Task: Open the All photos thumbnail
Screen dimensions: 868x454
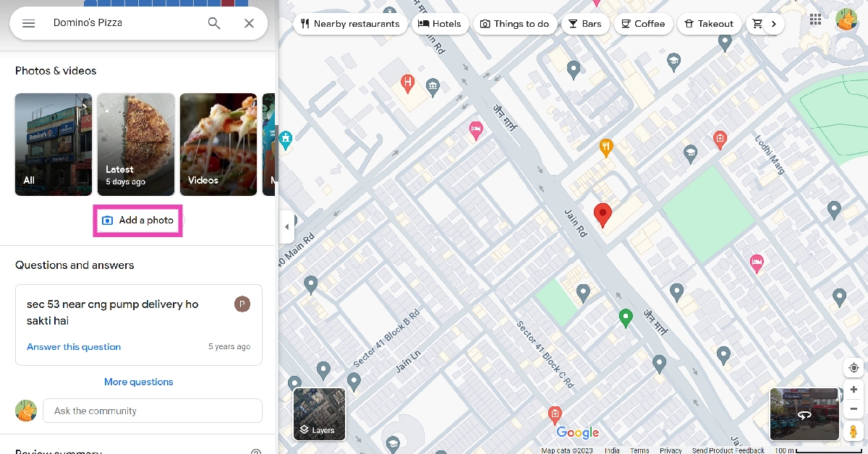Action: point(54,144)
